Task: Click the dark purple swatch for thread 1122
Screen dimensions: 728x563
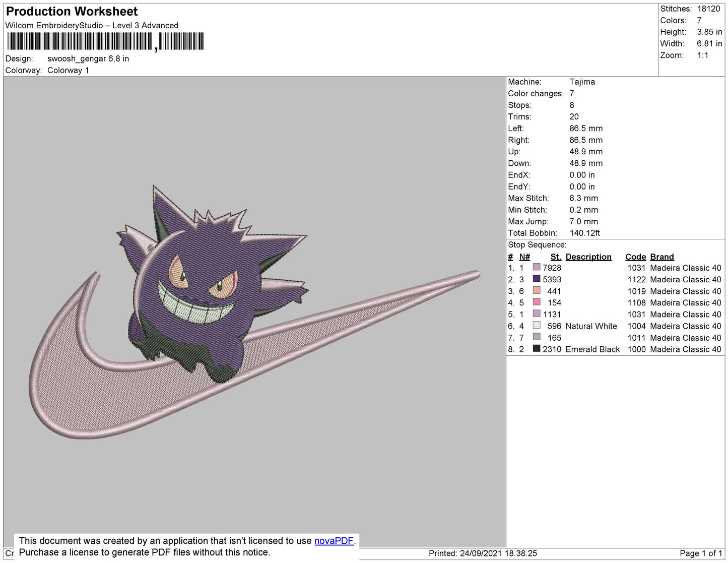Action: 537,279
